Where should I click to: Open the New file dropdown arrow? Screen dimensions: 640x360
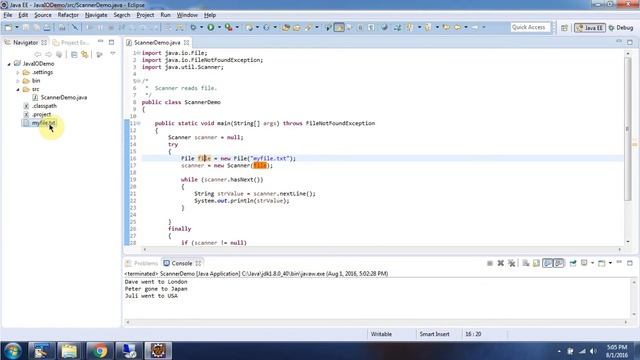(x=17, y=27)
